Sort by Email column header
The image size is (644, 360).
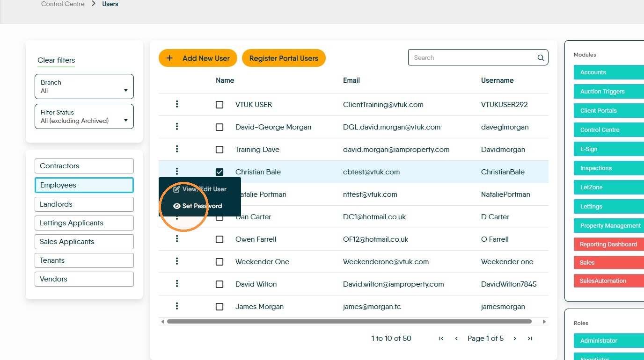351,80
